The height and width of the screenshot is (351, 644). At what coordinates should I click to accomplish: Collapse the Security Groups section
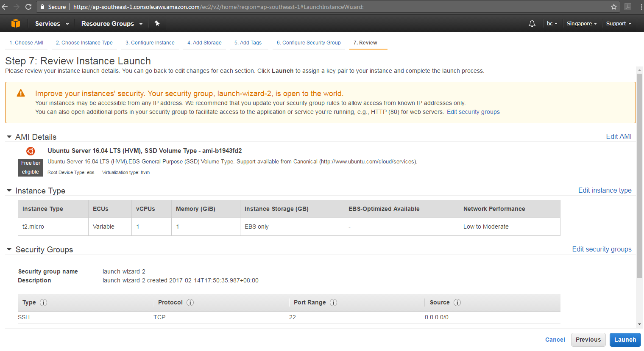[x=9, y=249]
